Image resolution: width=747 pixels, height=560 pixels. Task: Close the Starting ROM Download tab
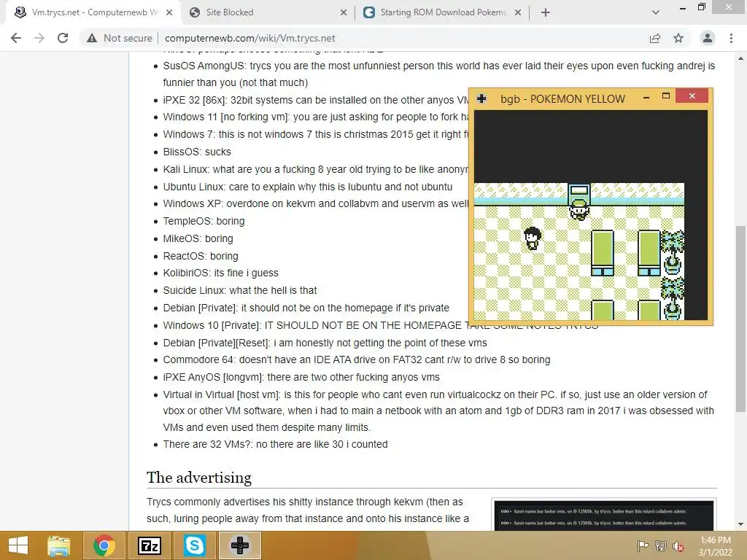click(x=518, y=12)
